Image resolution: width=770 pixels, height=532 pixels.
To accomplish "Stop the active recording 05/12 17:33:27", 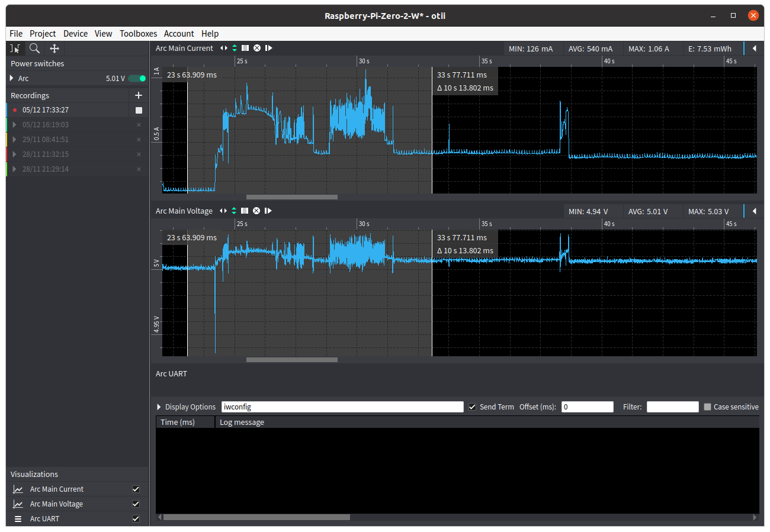I will (139, 110).
